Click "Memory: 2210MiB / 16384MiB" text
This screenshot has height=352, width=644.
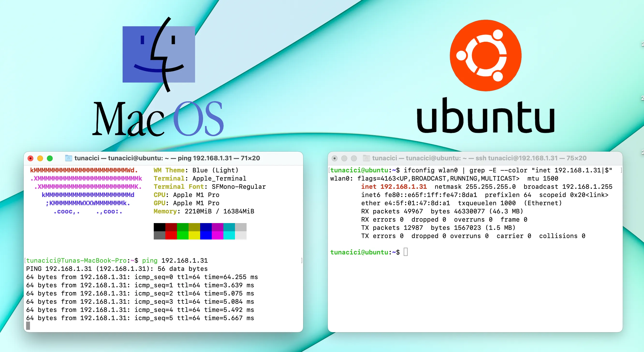(x=204, y=211)
